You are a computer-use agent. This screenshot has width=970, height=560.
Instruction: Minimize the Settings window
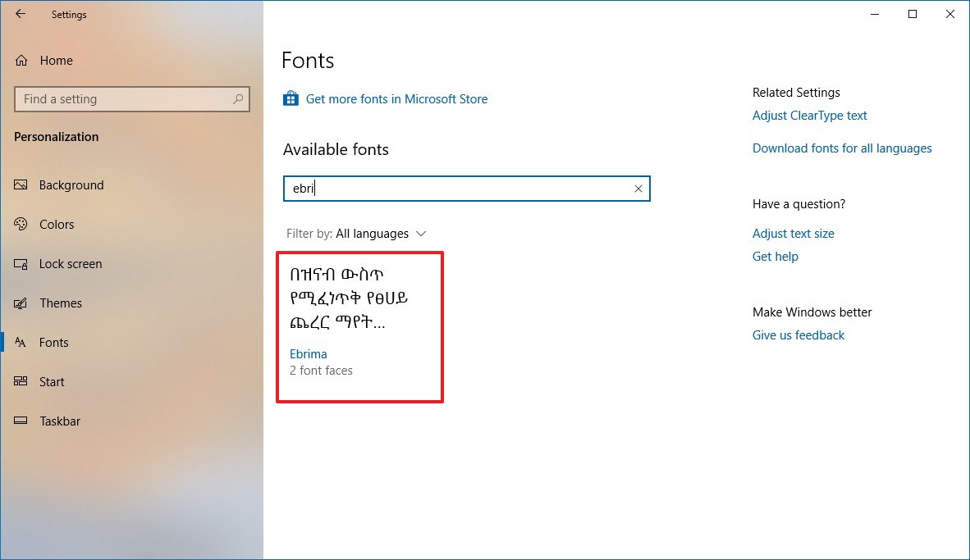pos(875,14)
